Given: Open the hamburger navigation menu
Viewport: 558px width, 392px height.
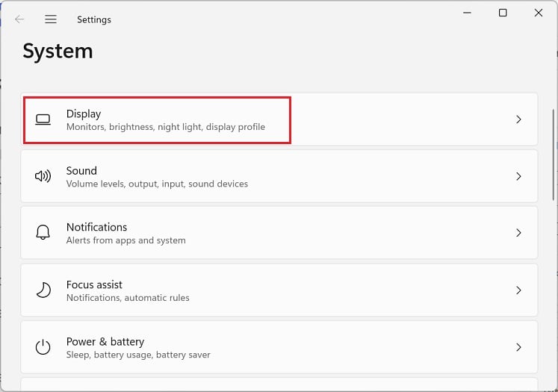Looking at the screenshot, I should pos(51,19).
